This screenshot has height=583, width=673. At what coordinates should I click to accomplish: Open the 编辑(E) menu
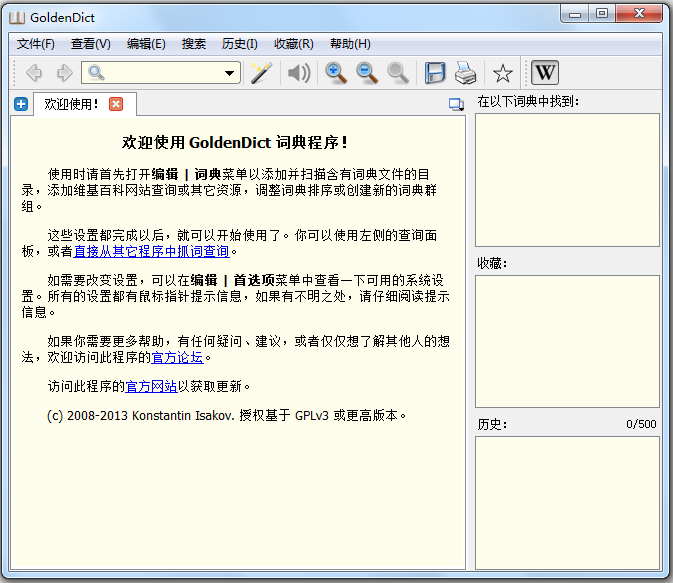(x=146, y=44)
